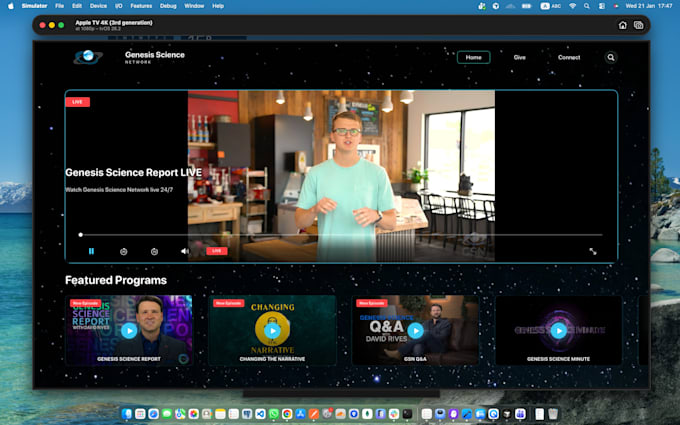Click the Genesis Science Network title text
This screenshot has height=425, width=680.
coord(155,57)
